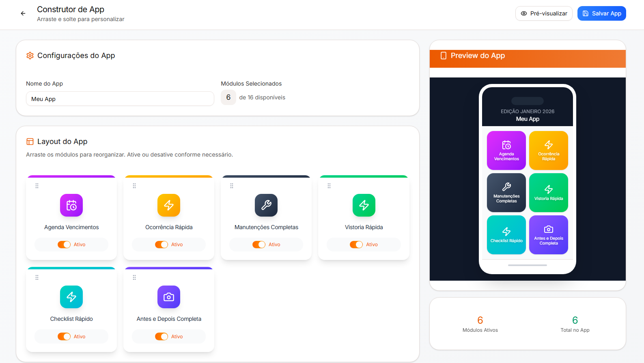Click the Módulos Selecionados count 6
The height and width of the screenshot is (363, 644).
228,97
